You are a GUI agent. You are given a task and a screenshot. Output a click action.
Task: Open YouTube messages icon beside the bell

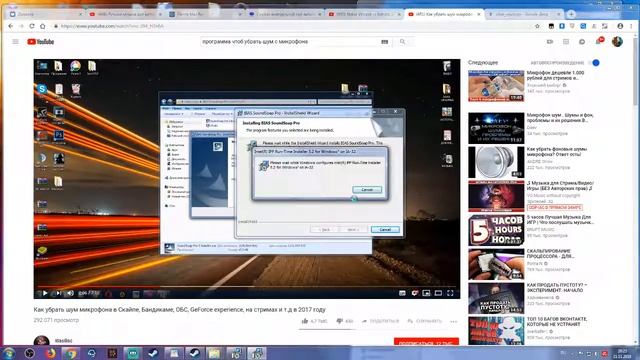point(582,42)
